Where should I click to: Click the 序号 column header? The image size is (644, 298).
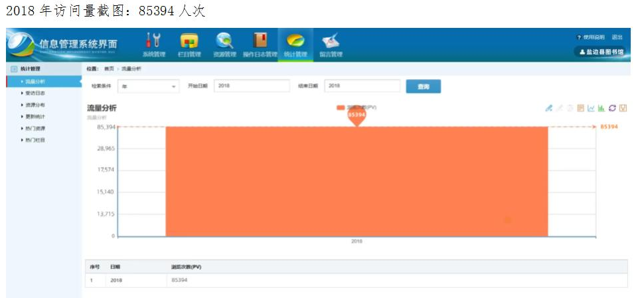(x=95, y=267)
